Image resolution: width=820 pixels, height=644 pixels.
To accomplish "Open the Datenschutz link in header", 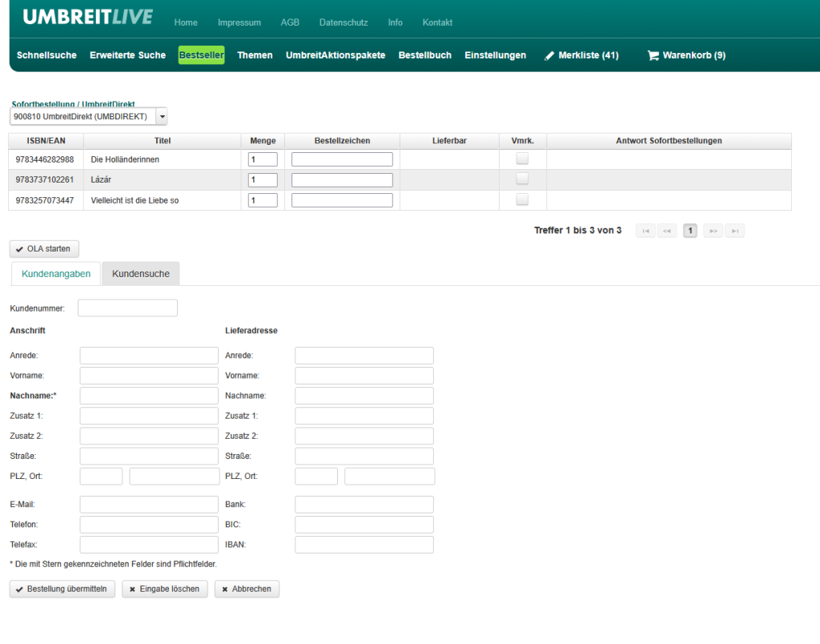I will coord(344,22).
